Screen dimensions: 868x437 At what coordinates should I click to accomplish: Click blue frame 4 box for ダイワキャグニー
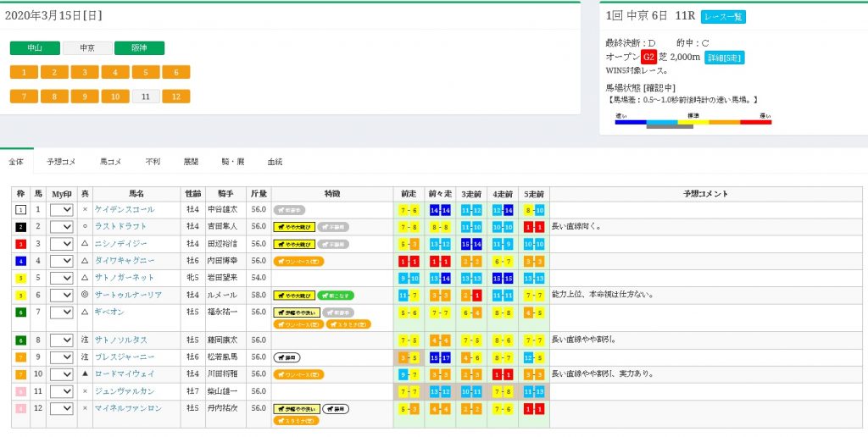tap(20, 261)
